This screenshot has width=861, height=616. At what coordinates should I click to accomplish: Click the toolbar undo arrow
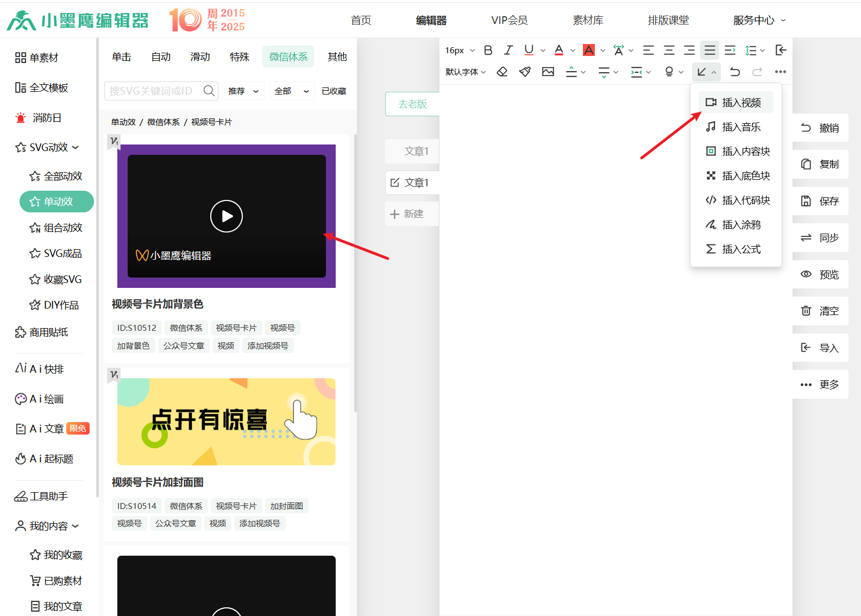coord(735,72)
